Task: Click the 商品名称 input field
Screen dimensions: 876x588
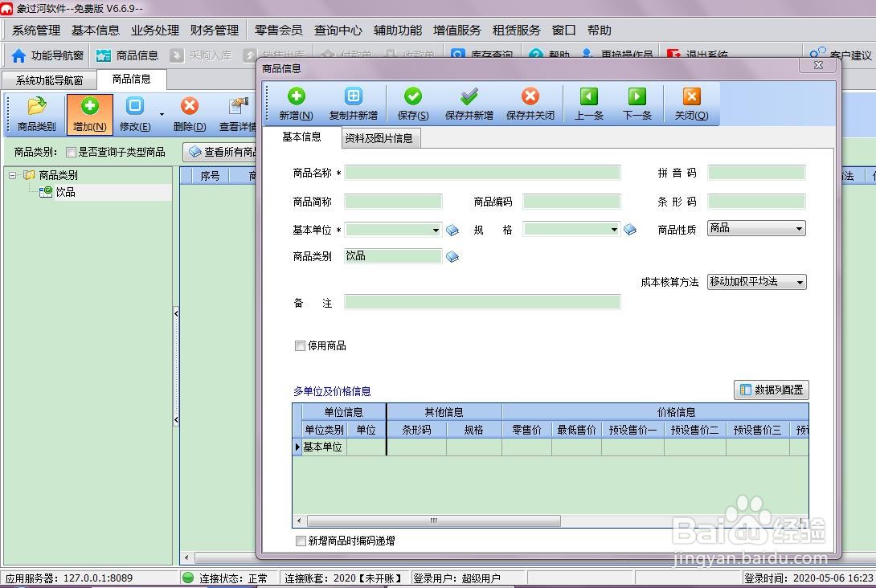Action: 483,173
